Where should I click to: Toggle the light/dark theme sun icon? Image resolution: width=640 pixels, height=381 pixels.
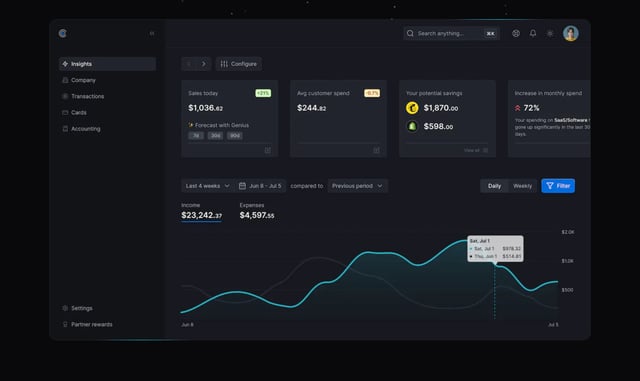click(550, 33)
